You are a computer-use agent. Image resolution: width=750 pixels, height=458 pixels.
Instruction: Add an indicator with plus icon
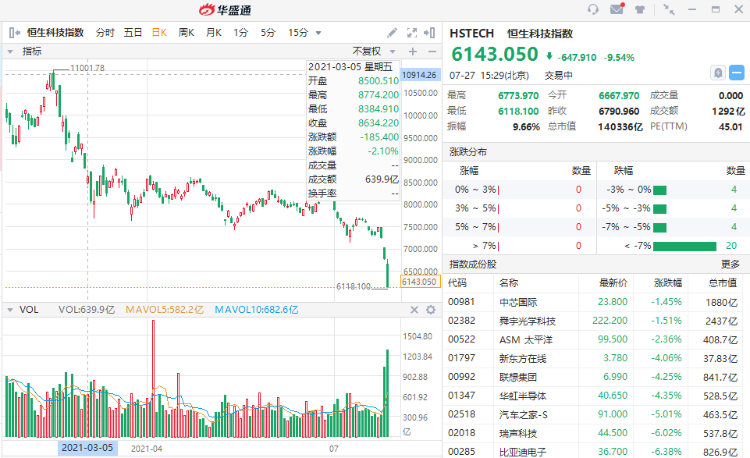(413, 51)
